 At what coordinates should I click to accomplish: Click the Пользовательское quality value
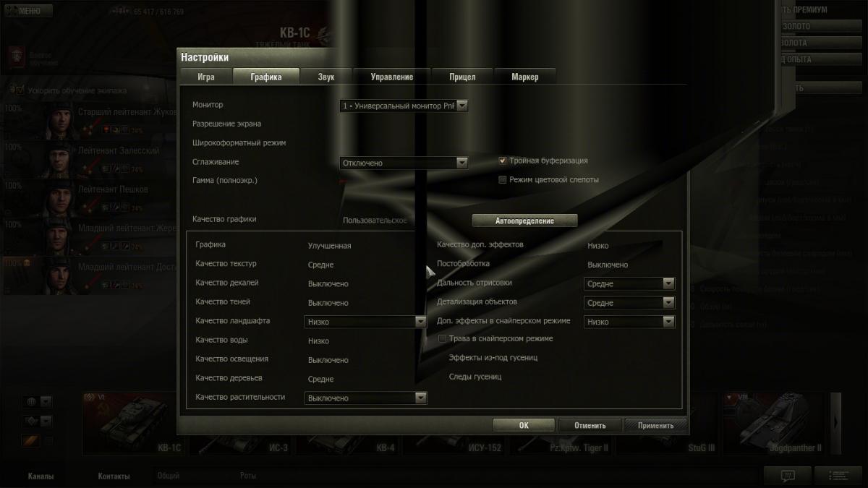375,220
